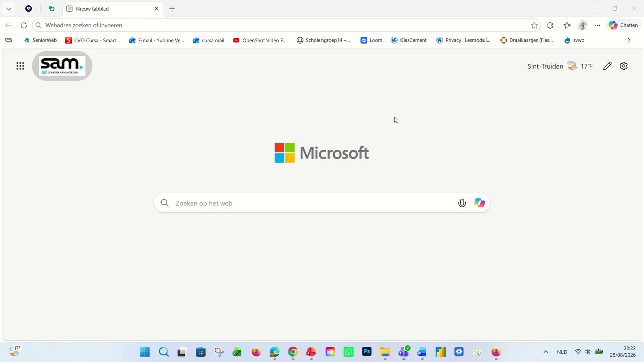Change the NLD input language
This screenshot has width=644, height=362.
[x=562, y=352]
